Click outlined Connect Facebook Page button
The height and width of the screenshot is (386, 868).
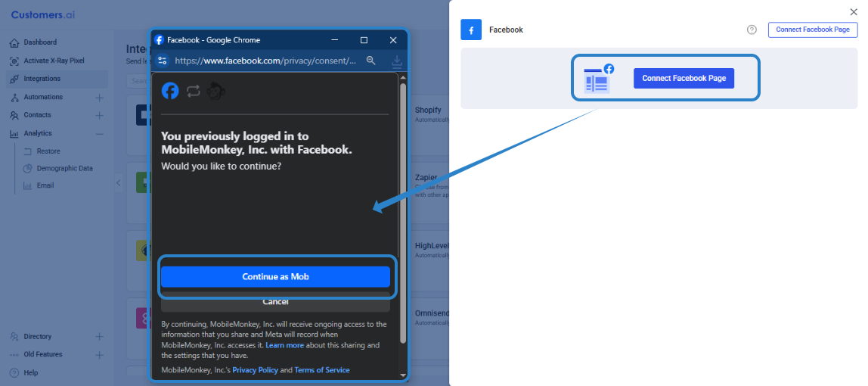click(x=813, y=30)
